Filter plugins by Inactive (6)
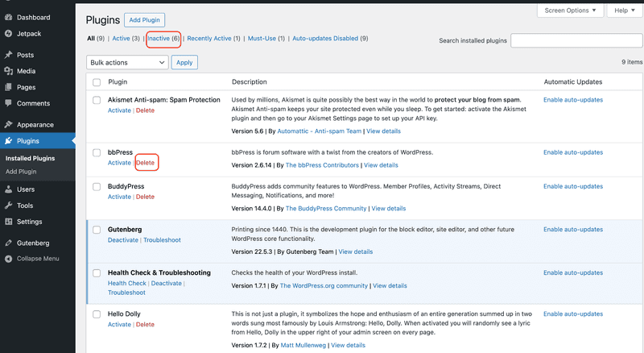Viewport: 644px width, 353px height. coord(164,38)
